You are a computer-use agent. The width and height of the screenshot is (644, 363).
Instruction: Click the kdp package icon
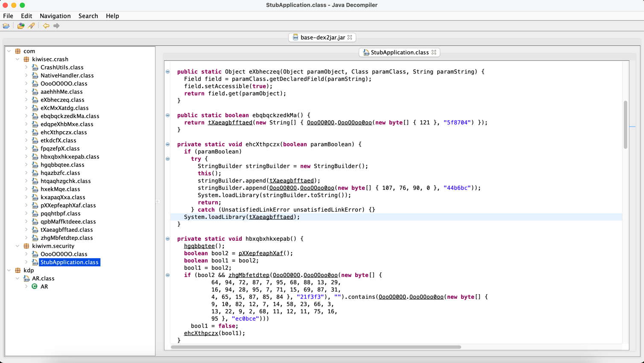tap(18, 270)
